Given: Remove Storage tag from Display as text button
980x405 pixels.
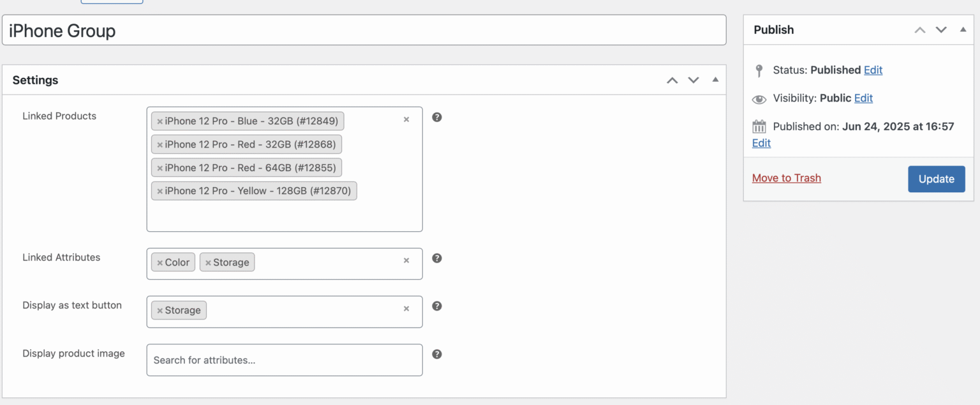Looking at the screenshot, I should pyautogui.click(x=160, y=310).
